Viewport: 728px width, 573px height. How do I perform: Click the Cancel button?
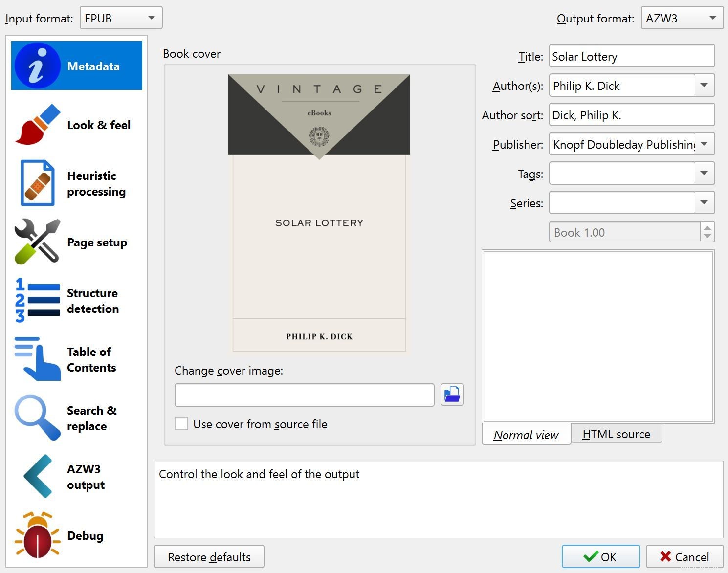click(x=684, y=557)
